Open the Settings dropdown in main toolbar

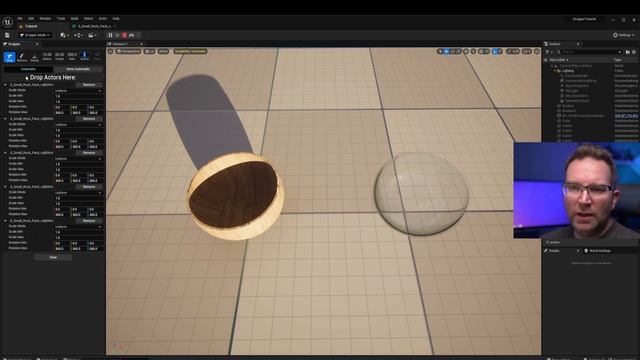pyautogui.click(x=623, y=36)
